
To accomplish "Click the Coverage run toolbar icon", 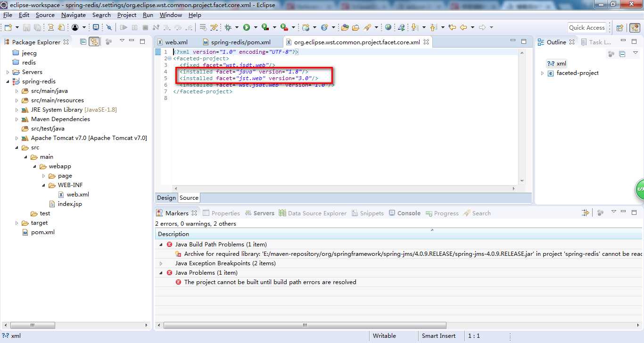I will coord(265,27).
